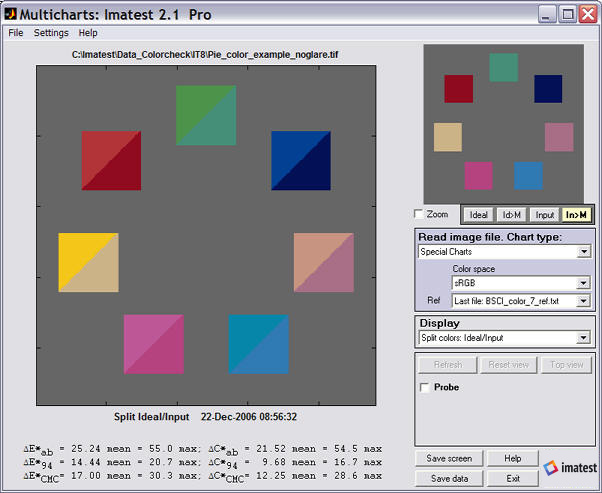Click Save screen button

449,458
